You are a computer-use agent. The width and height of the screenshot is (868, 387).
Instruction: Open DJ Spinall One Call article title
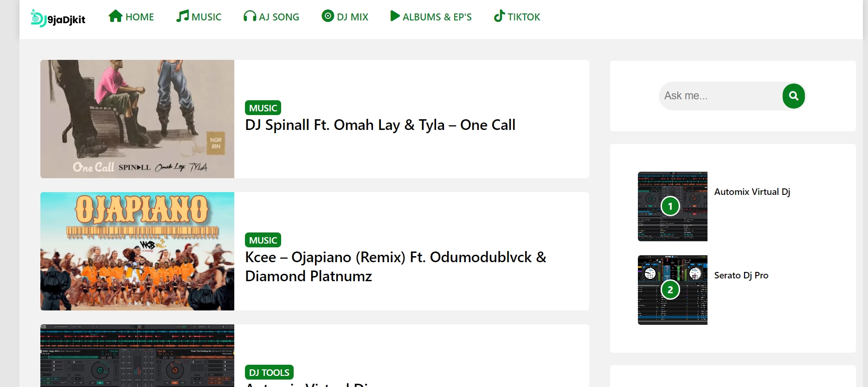coord(380,125)
